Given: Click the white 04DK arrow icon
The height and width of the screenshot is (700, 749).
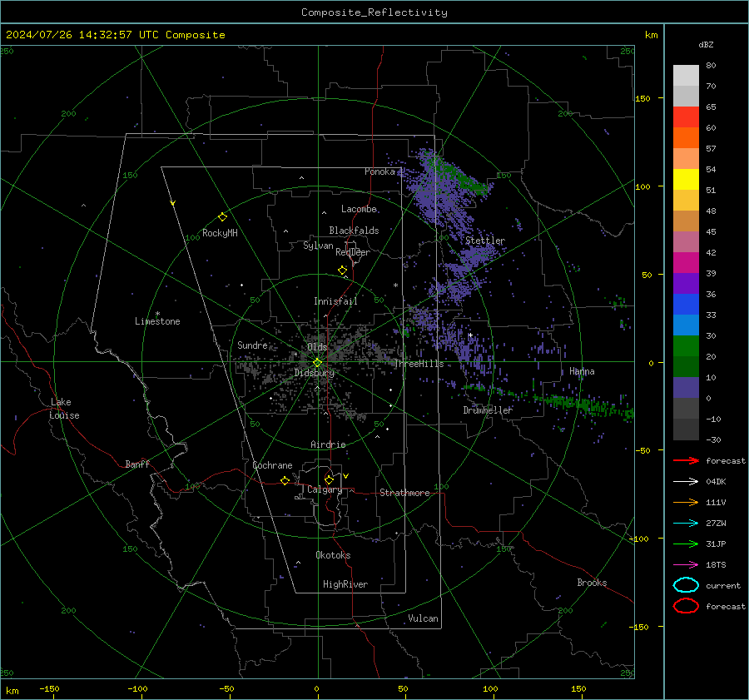Looking at the screenshot, I should (x=686, y=482).
